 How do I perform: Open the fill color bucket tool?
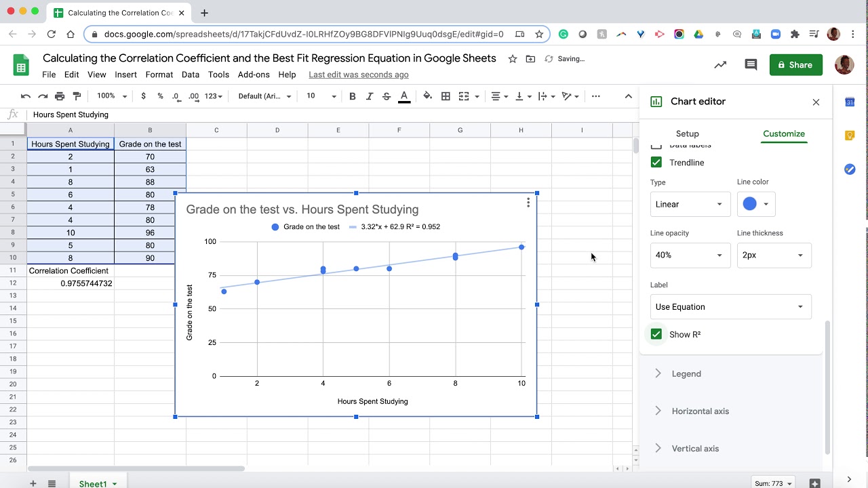click(x=427, y=96)
